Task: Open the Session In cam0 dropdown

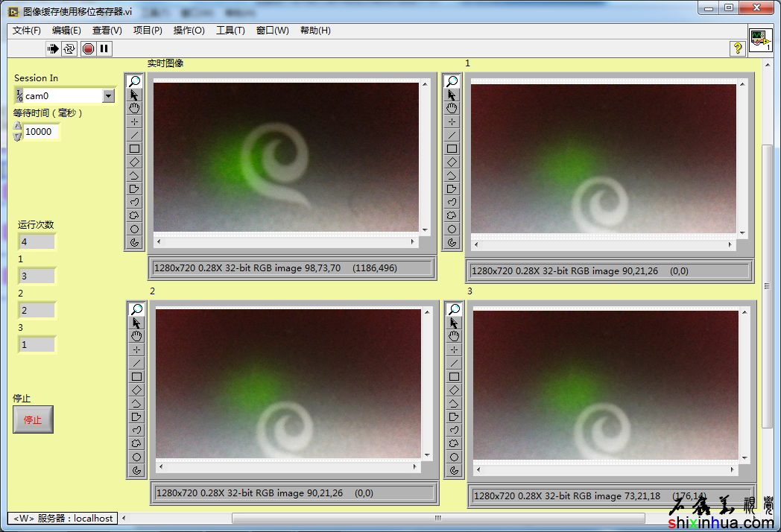Action: pos(108,95)
